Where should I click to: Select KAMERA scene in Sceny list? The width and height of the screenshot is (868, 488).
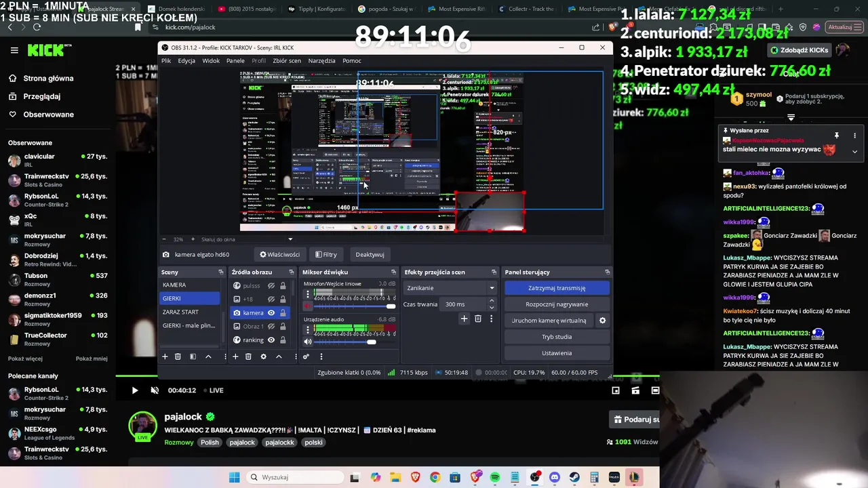point(190,285)
